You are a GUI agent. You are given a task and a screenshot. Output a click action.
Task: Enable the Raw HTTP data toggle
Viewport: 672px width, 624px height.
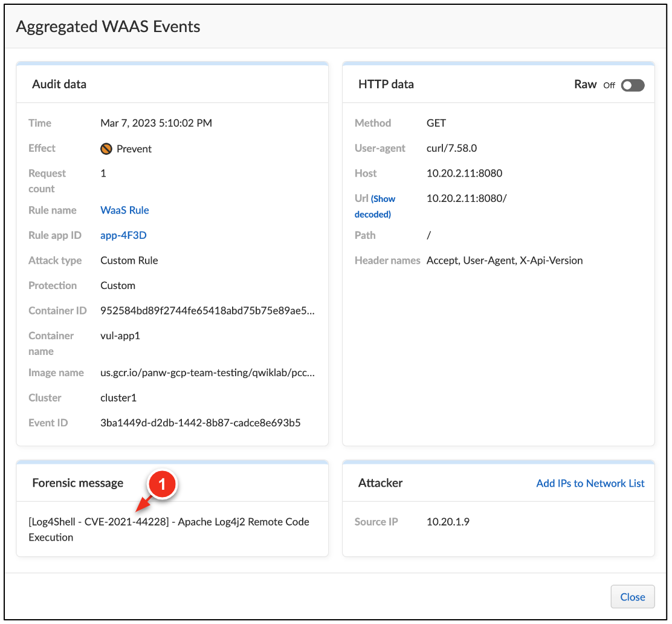(x=632, y=85)
